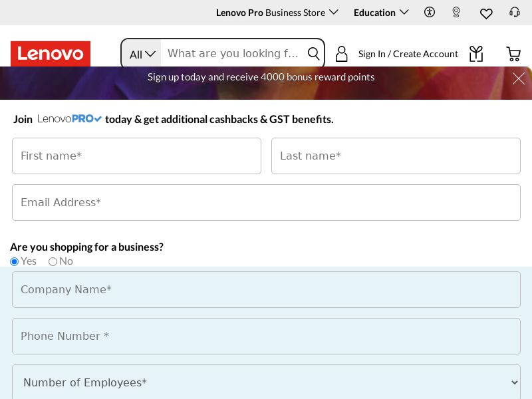Screen dimensions: 532x399
Task: Open the wishlist heart icon
Action: (486, 13)
